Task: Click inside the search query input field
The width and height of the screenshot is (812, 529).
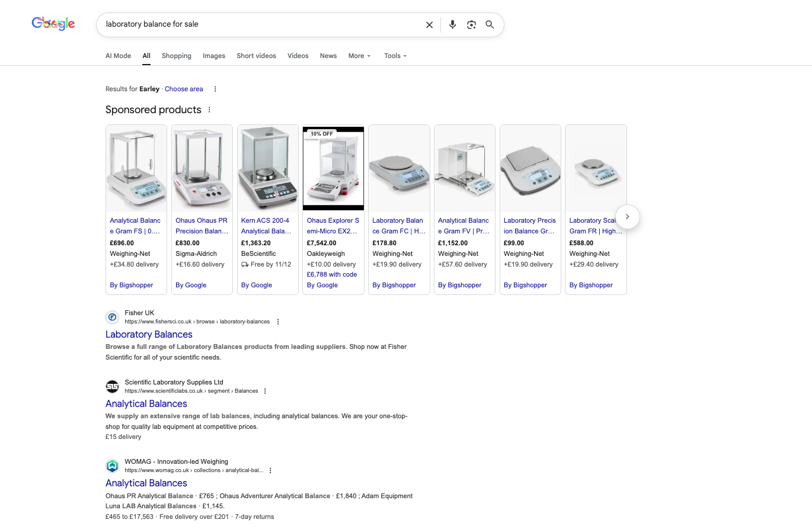Action: (x=261, y=25)
